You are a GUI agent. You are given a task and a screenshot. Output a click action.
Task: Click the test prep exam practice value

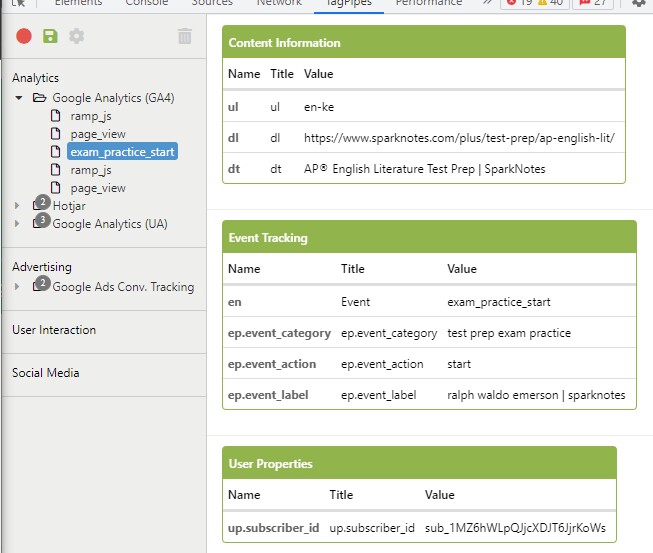[509, 333]
